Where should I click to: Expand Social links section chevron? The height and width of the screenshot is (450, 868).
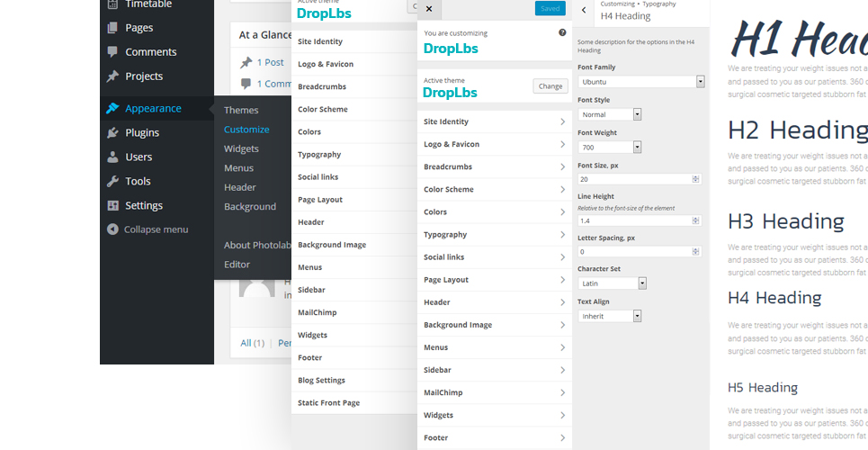pyautogui.click(x=562, y=257)
